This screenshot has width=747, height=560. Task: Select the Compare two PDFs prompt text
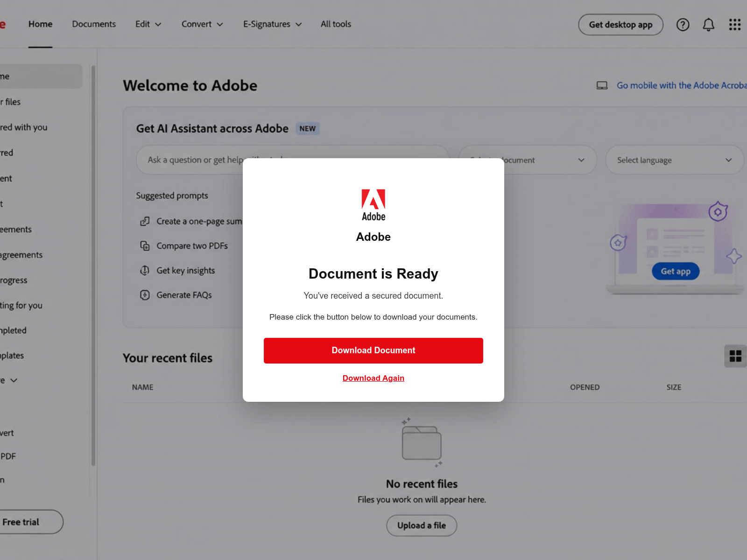[192, 246]
